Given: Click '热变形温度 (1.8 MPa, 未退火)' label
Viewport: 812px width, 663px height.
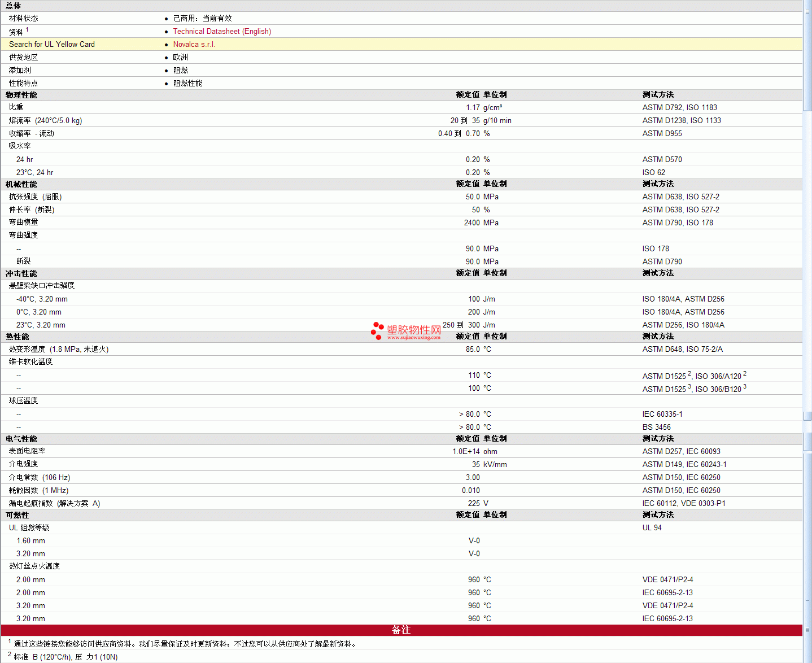Looking at the screenshot, I should click(59, 350).
